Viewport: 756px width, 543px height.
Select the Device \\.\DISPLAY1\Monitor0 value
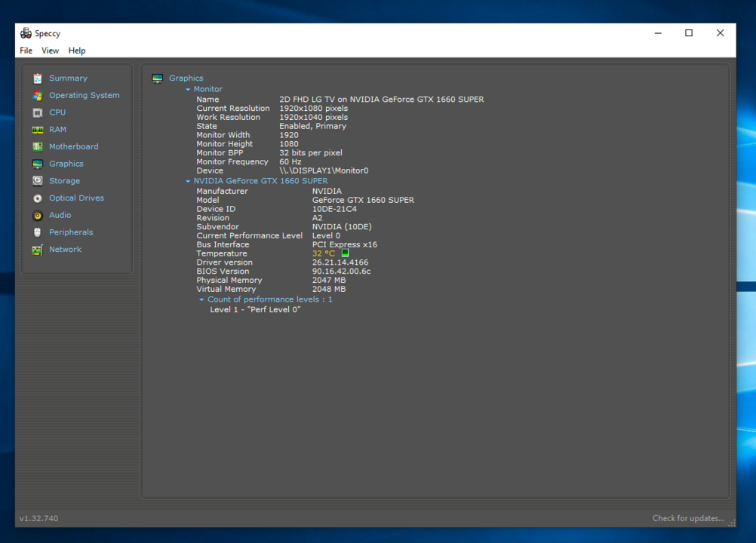[324, 170]
